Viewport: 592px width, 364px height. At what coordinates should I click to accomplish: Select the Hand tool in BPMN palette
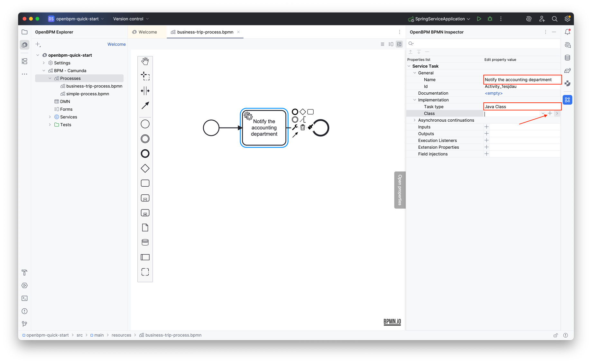pos(145,61)
